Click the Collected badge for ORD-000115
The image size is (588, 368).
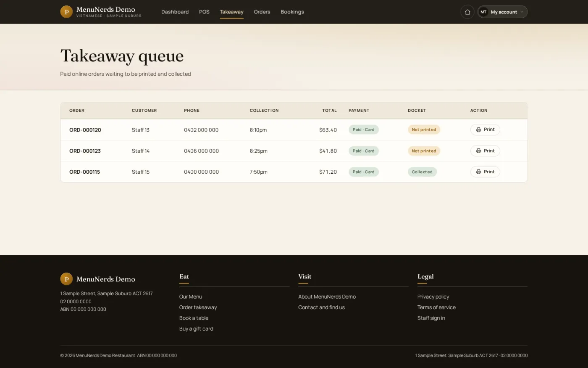422,172
